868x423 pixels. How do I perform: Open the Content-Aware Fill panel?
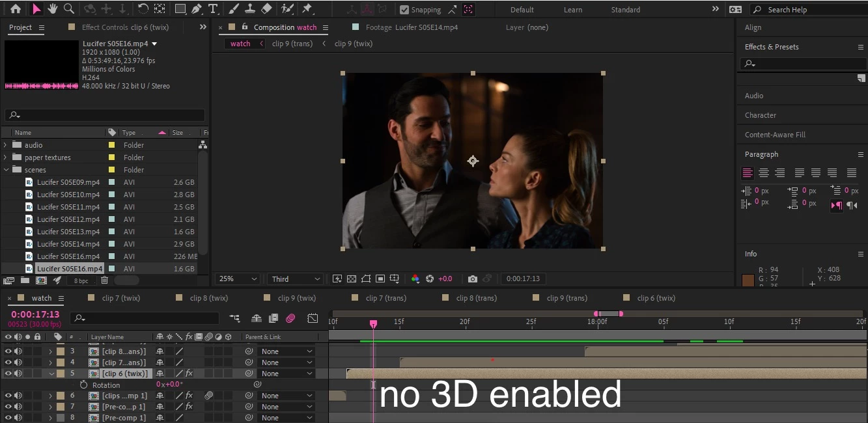[x=775, y=135]
